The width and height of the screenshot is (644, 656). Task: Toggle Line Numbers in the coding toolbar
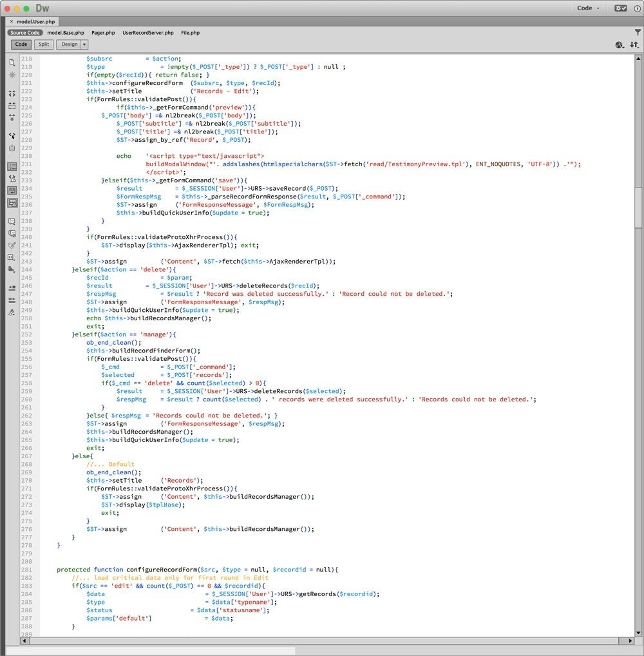click(x=12, y=166)
